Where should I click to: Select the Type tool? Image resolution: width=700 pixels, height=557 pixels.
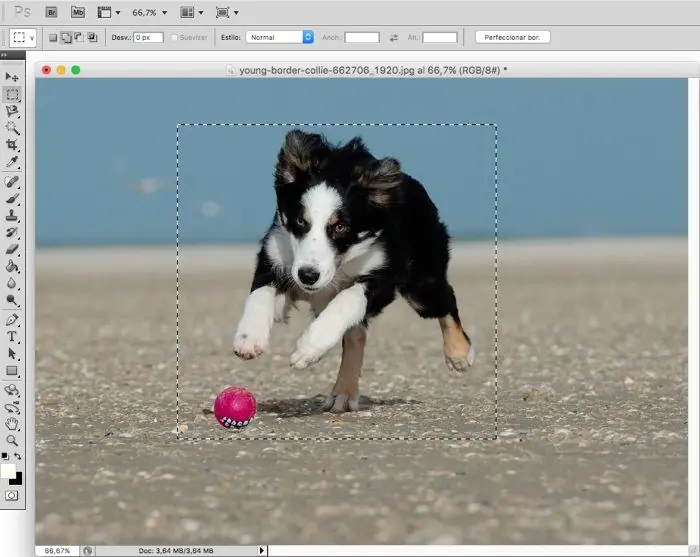click(12, 337)
